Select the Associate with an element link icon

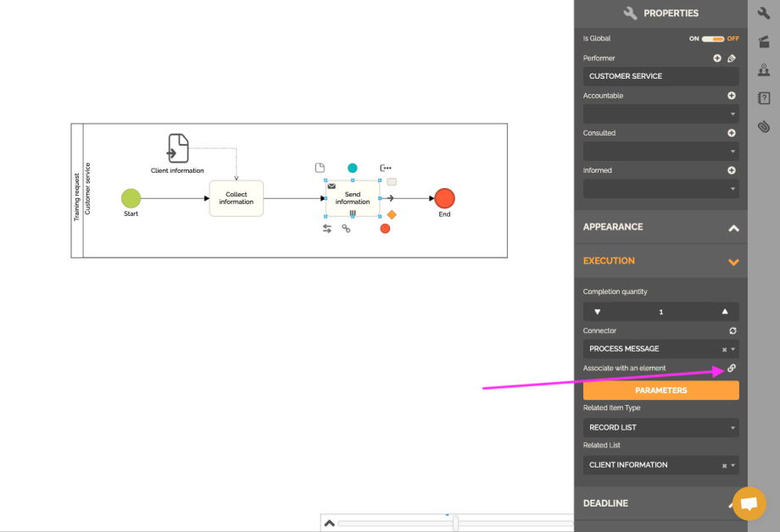point(732,368)
